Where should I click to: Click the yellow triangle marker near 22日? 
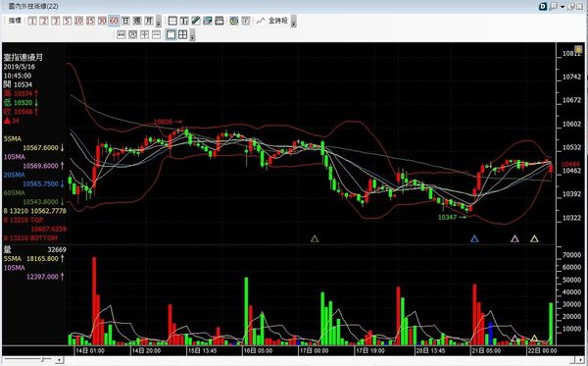point(534,238)
